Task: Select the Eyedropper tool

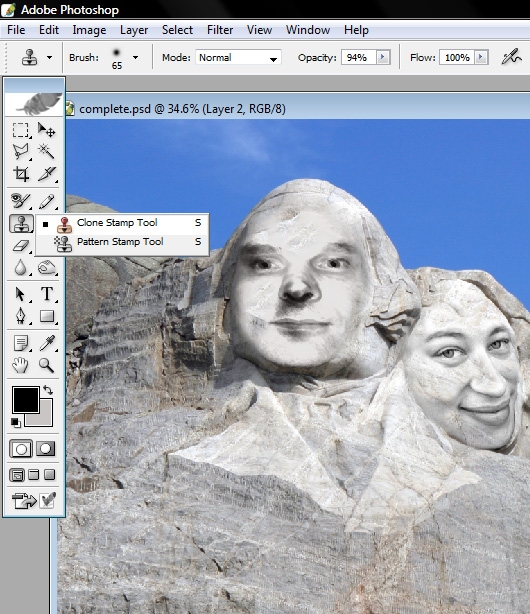Action: click(46, 343)
